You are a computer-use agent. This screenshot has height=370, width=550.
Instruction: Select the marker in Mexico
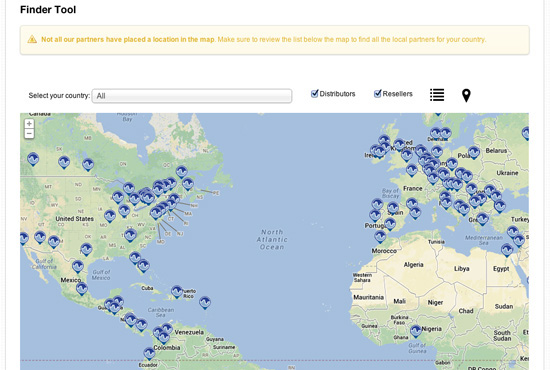coord(82,289)
